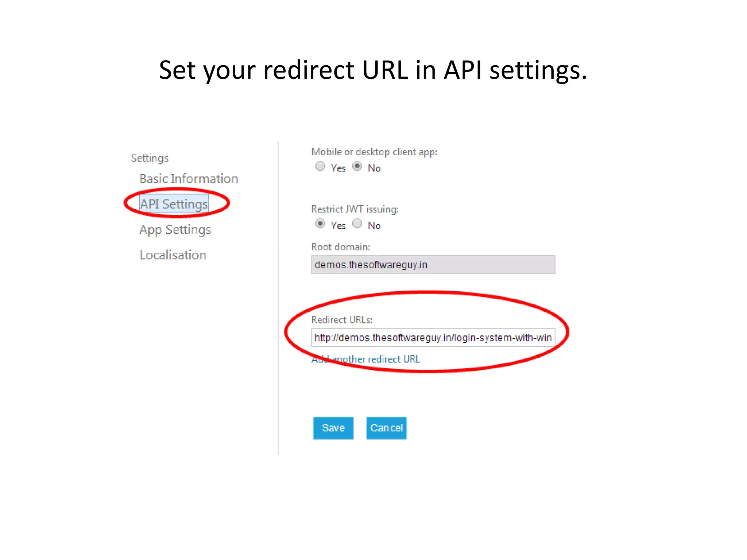
Task: Click the Save button
Action: (x=333, y=428)
